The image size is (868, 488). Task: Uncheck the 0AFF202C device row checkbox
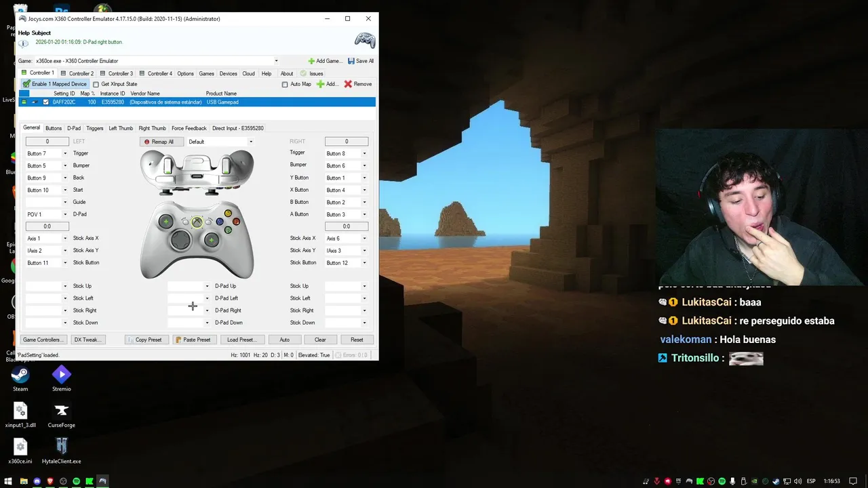(x=46, y=102)
